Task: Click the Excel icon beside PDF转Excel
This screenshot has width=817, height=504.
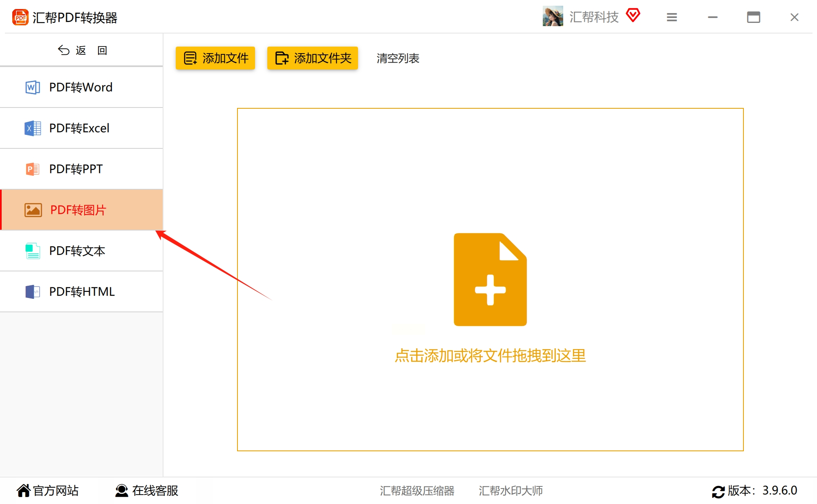Action: pyautogui.click(x=32, y=128)
